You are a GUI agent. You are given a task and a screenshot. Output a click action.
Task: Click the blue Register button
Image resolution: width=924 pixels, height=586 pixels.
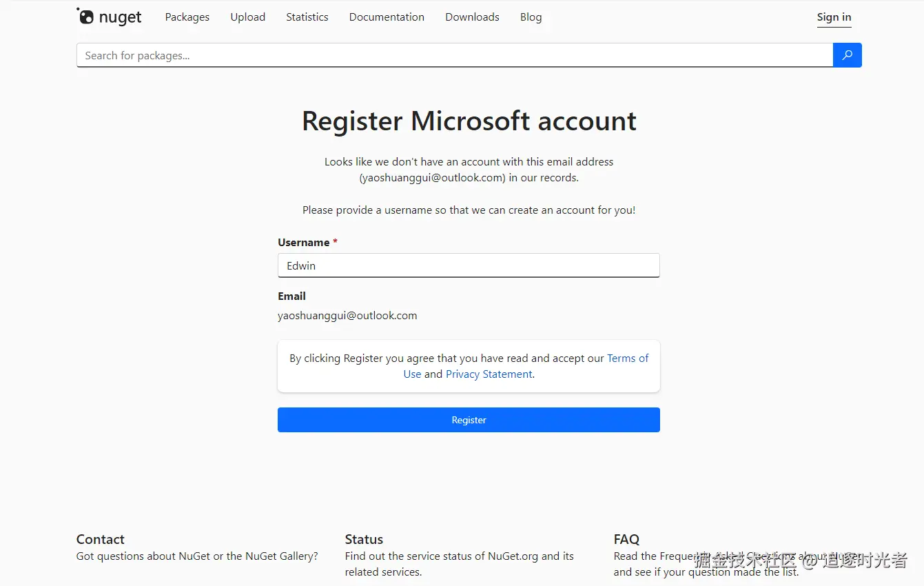click(469, 420)
